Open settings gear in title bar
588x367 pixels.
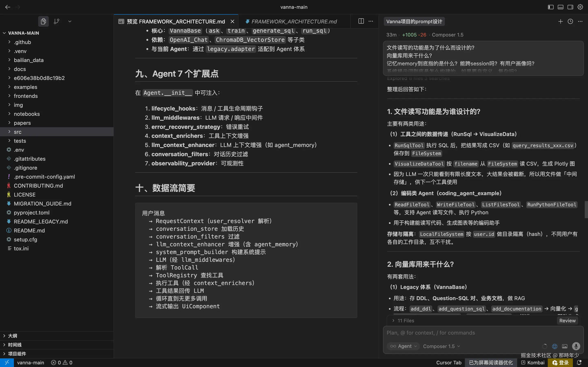580,7
